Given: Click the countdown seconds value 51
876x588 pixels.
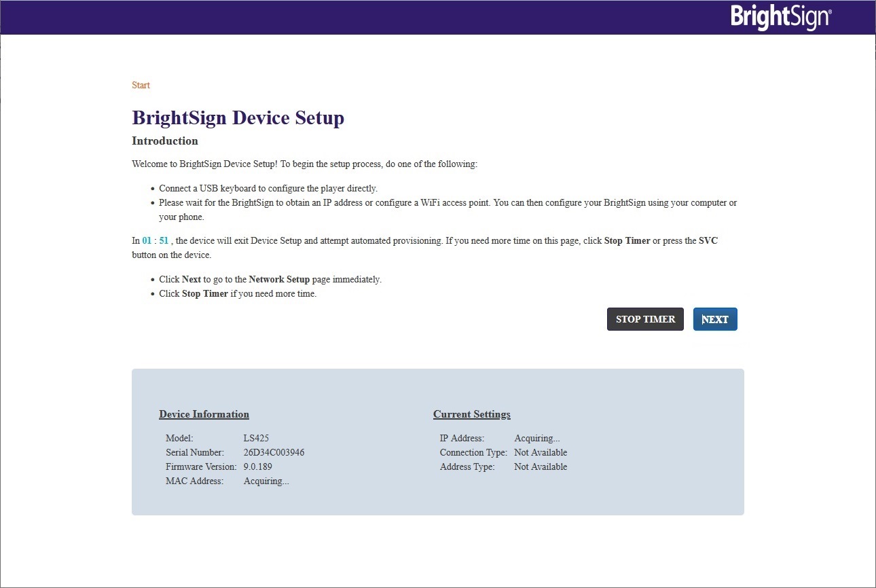Looking at the screenshot, I should point(164,241).
